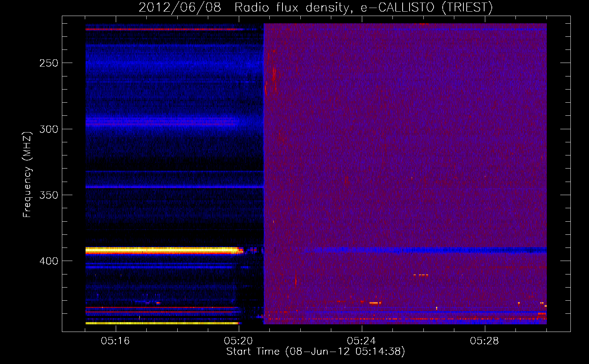The width and height of the screenshot is (589, 364).
Task: Click the 05:24 time tick label
Action: [x=361, y=341]
